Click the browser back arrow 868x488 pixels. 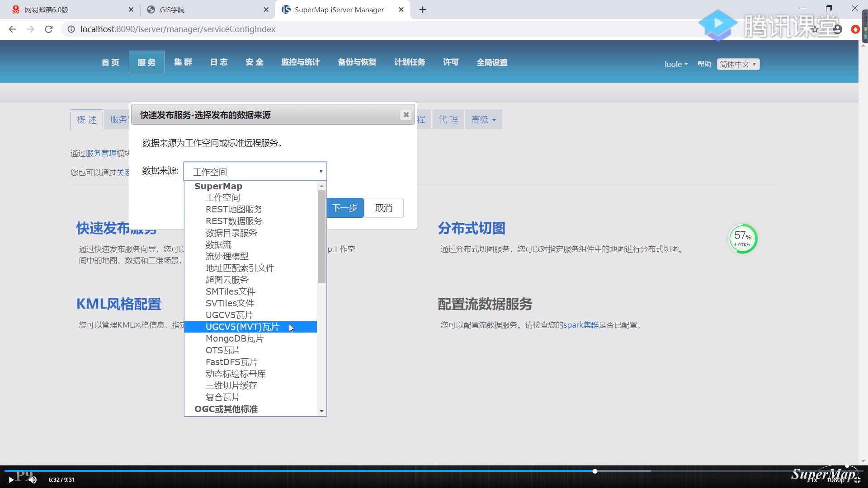click(12, 29)
